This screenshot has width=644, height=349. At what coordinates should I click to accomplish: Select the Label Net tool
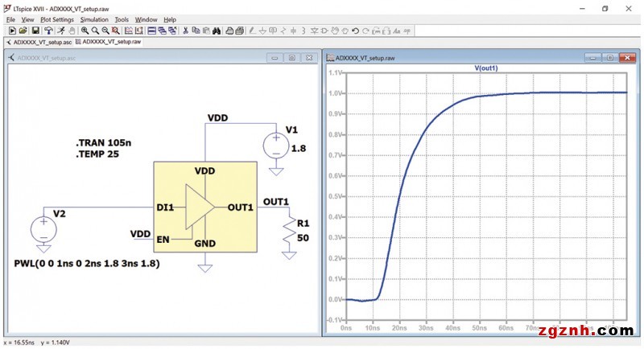click(273, 31)
